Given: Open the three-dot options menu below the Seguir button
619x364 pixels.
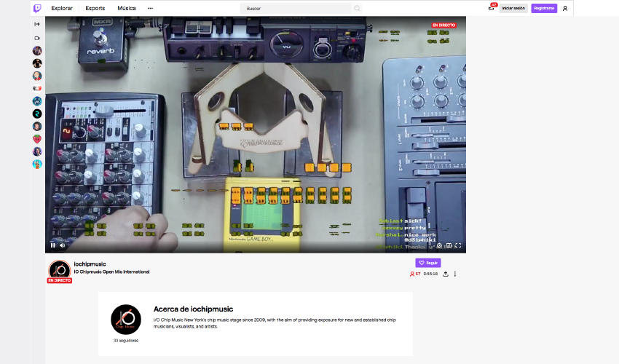Looking at the screenshot, I should (x=454, y=274).
